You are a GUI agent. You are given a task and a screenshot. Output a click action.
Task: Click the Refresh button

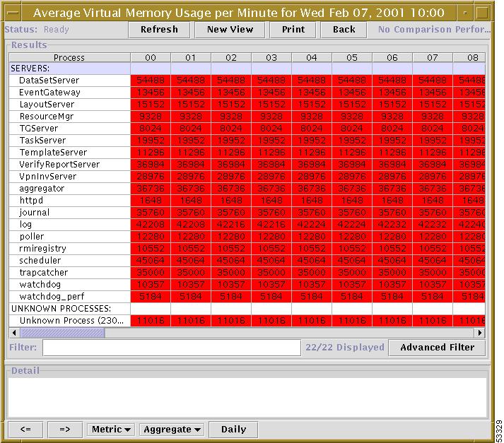159,30
